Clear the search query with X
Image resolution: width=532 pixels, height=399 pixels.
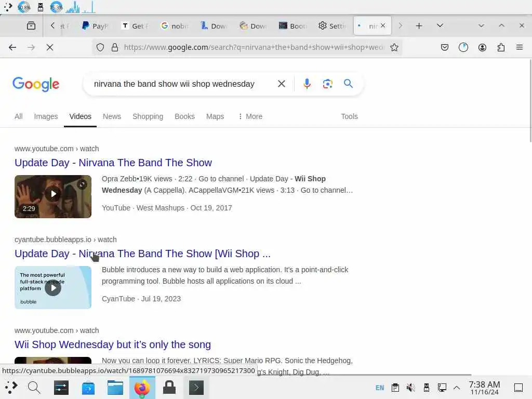click(x=281, y=84)
